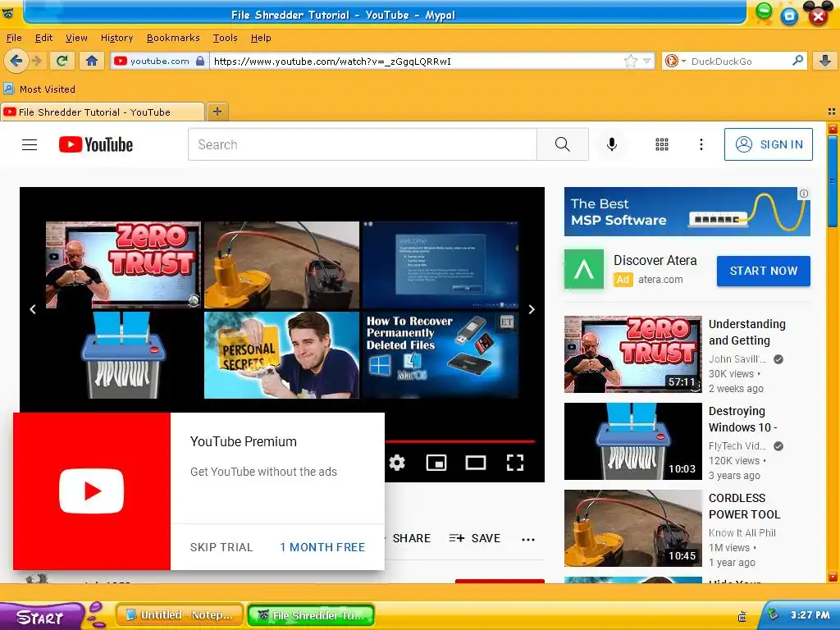Select the File Shredder Tutorial browser tab
Screen dimensions: 840x630
click(102, 112)
